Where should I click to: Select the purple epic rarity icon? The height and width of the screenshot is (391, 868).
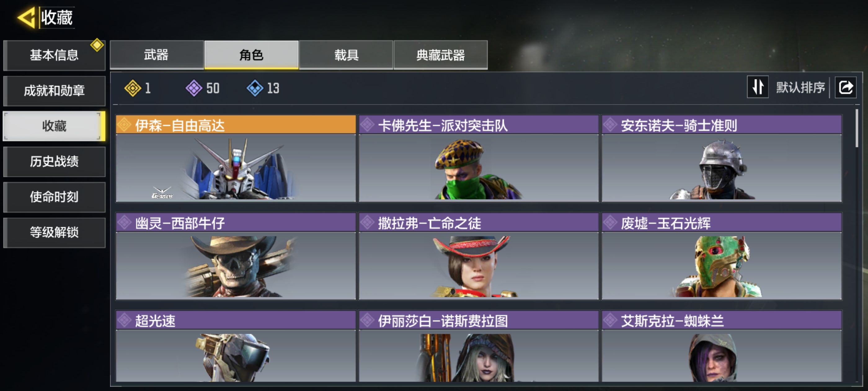pos(194,88)
